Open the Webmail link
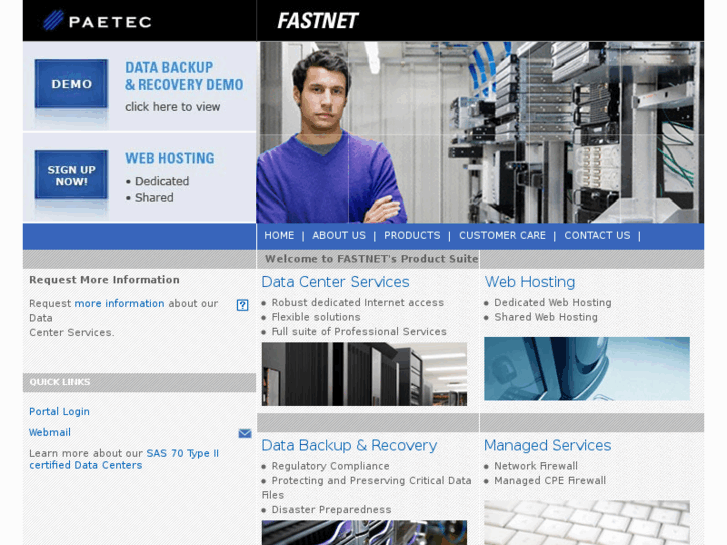The height and width of the screenshot is (545, 727). 50,432
